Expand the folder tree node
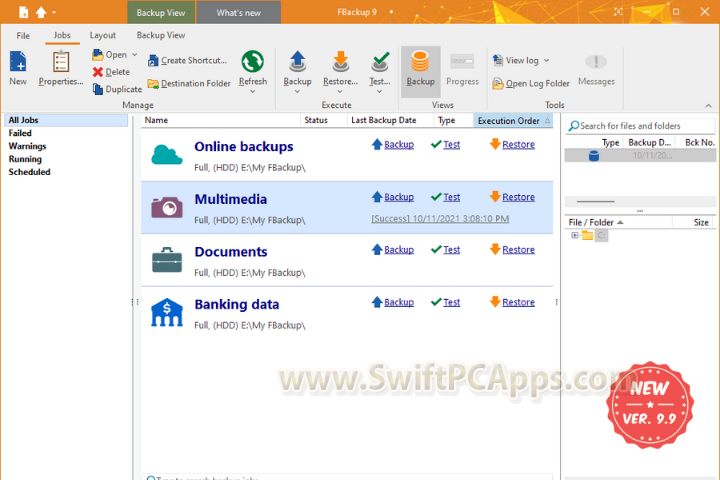Viewport: 720px width, 480px height. click(x=574, y=235)
